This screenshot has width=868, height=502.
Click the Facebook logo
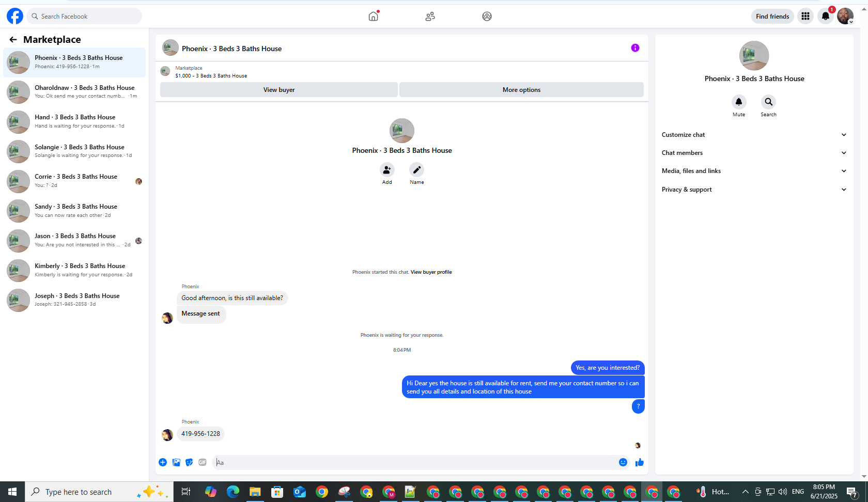15,16
